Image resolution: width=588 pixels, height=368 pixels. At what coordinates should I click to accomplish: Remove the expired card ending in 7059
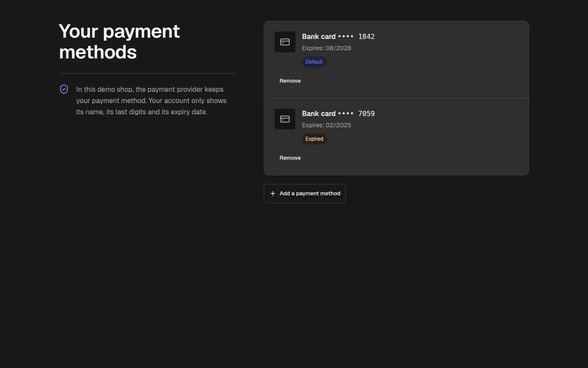290,158
